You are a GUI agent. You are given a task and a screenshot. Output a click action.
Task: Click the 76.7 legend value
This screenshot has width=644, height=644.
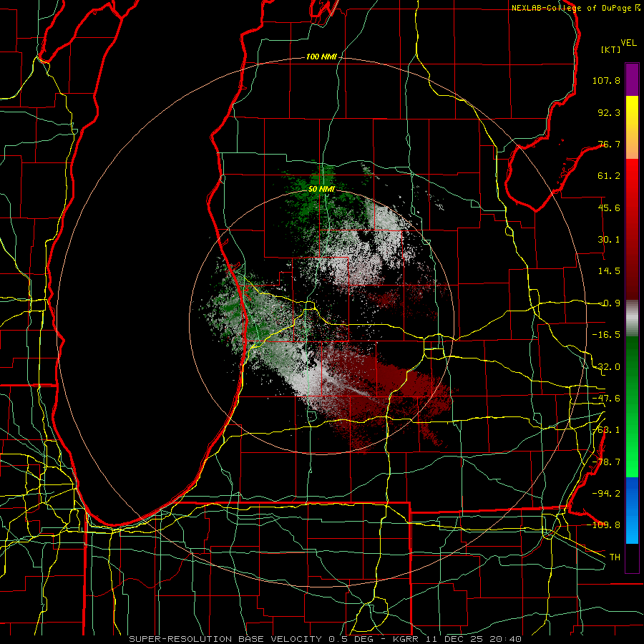pos(609,144)
